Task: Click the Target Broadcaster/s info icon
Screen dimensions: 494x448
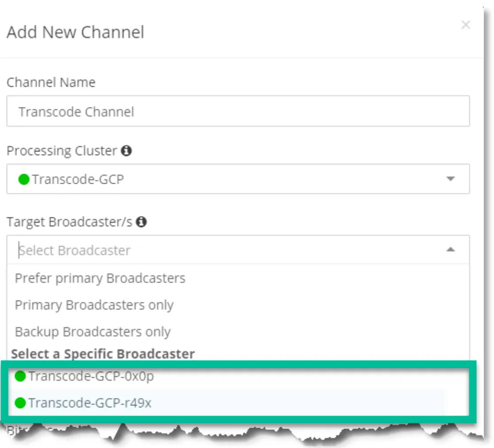Action: coord(141,222)
